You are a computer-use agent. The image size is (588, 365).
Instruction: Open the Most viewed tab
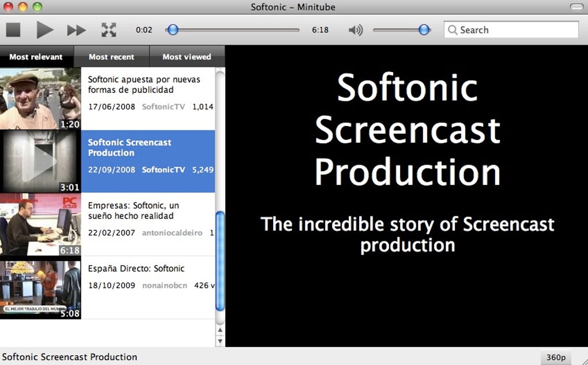(187, 57)
